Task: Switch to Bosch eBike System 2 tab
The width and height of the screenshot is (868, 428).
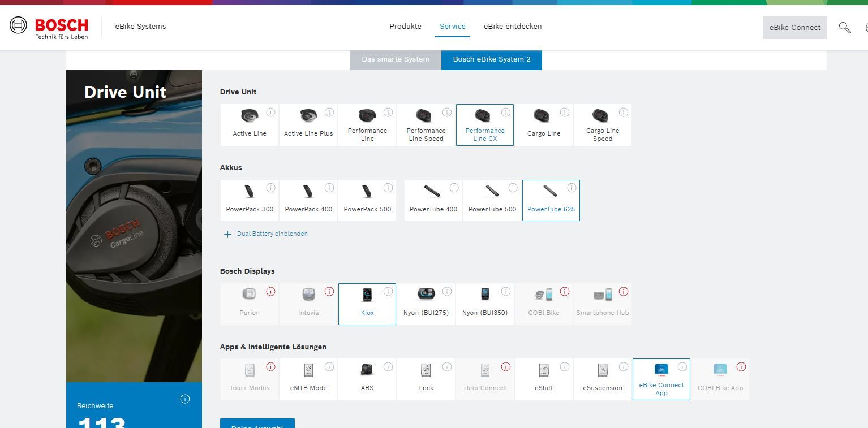Action: (x=492, y=59)
